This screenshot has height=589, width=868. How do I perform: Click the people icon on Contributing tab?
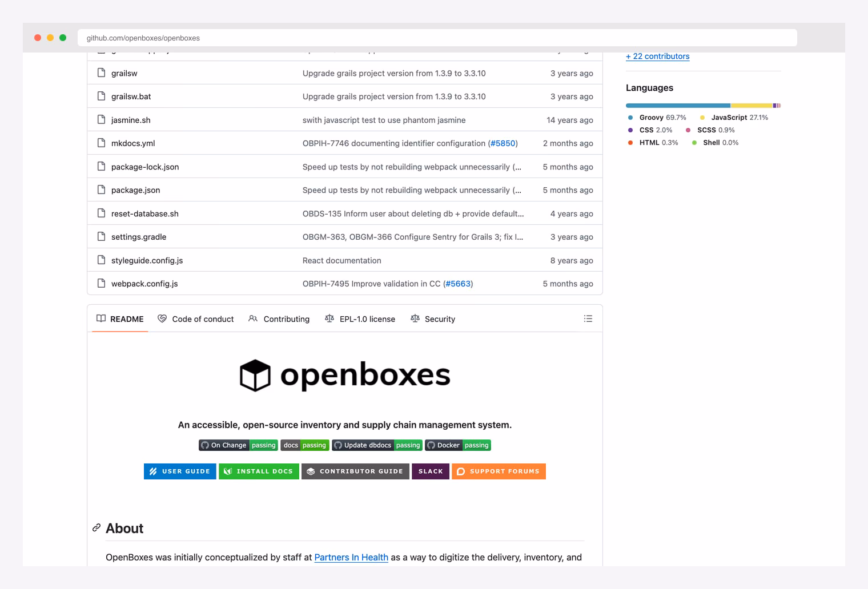253,318
